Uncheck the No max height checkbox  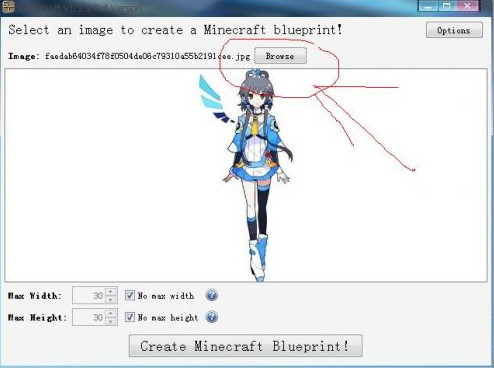[130, 317]
